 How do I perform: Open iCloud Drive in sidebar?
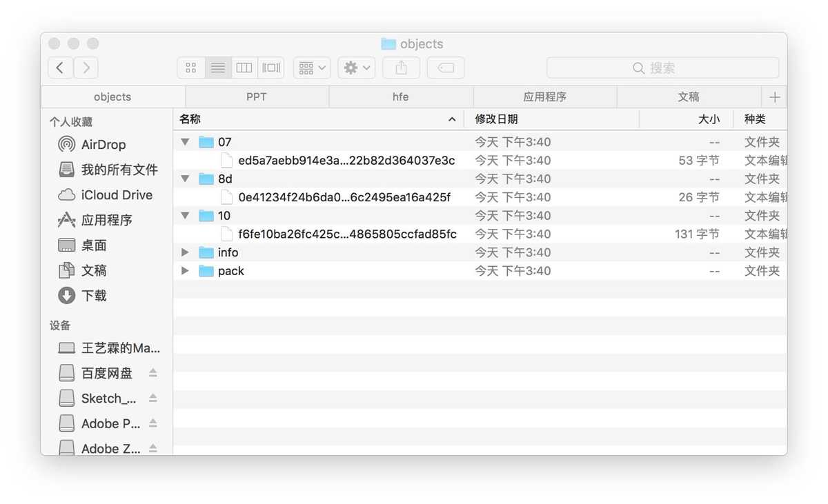[116, 195]
